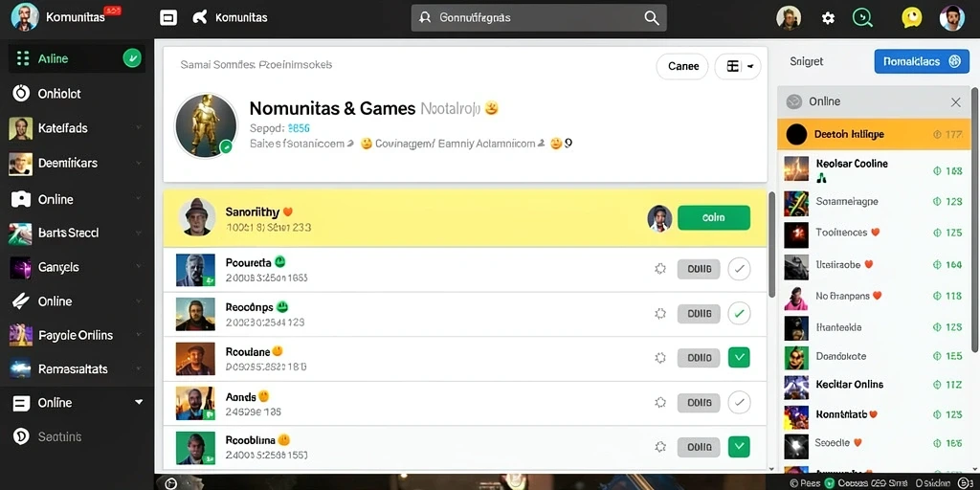Open Payole Onlins sidebar item
The height and width of the screenshot is (490, 980).
(x=77, y=335)
